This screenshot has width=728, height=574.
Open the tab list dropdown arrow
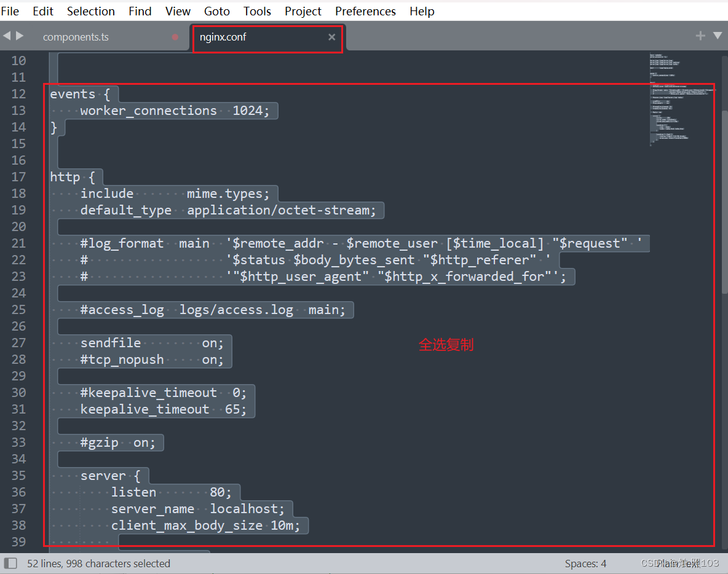(718, 36)
